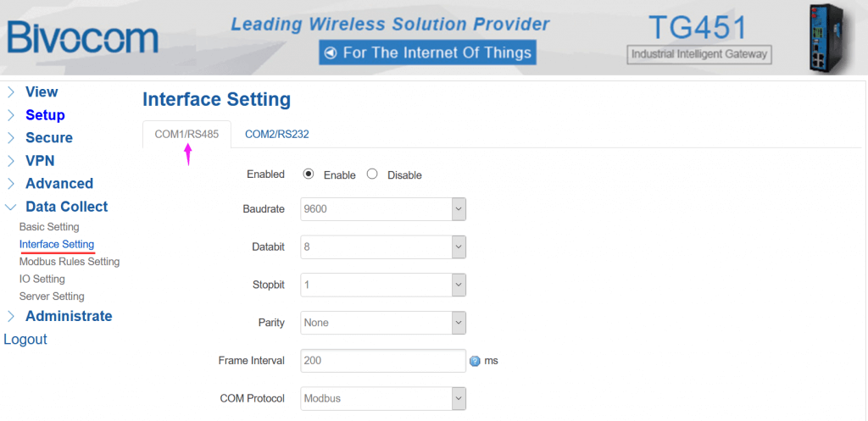The height and width of the screenshot is (421, 868).
Task: Open the Baudrate dropdown
Action: 383,208
